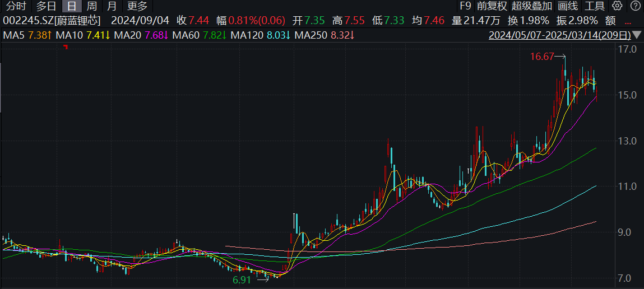
Task: Click stock code 002245.SZ[蔚蓝锂芯]
Action: pos(52,20)
